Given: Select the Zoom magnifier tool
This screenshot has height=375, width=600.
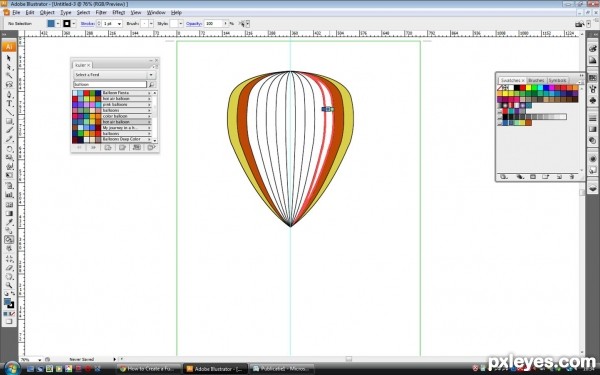Looking at the screenshot, I should tap(9, 285).
